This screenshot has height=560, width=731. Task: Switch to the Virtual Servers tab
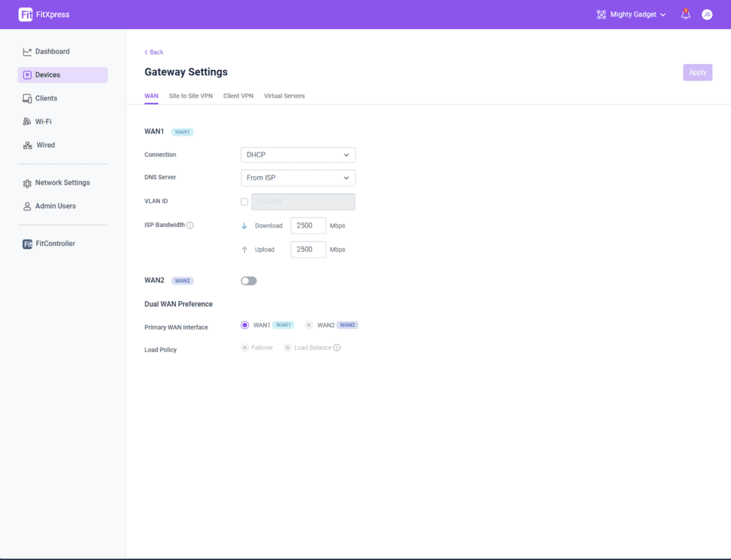point(284,96)
